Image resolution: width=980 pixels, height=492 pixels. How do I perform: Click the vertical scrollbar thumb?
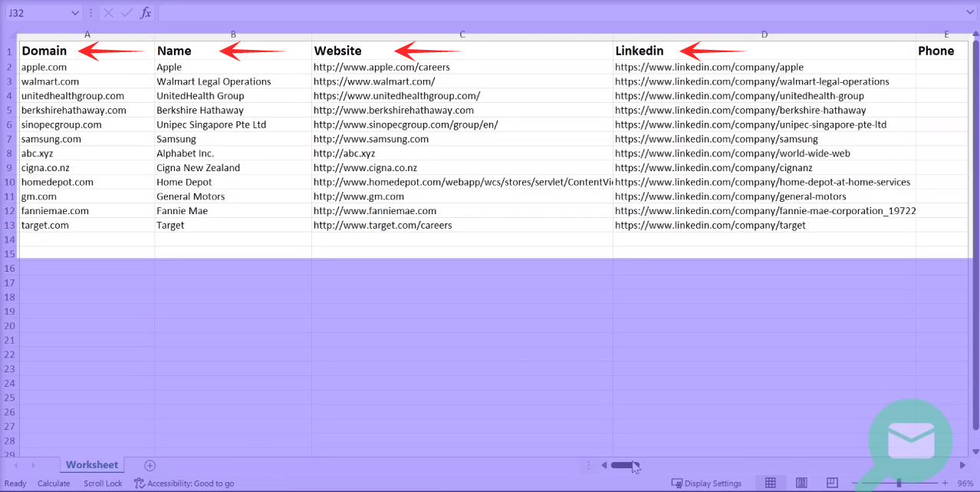pos(975,236)
